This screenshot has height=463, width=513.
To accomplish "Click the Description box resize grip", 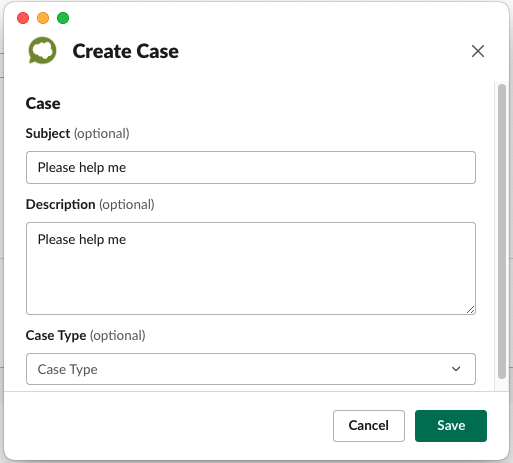I will [470, 310].
